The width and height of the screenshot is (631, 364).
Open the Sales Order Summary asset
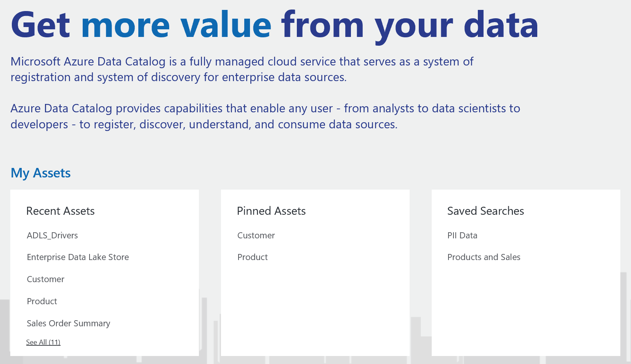(x=68, y=323)
